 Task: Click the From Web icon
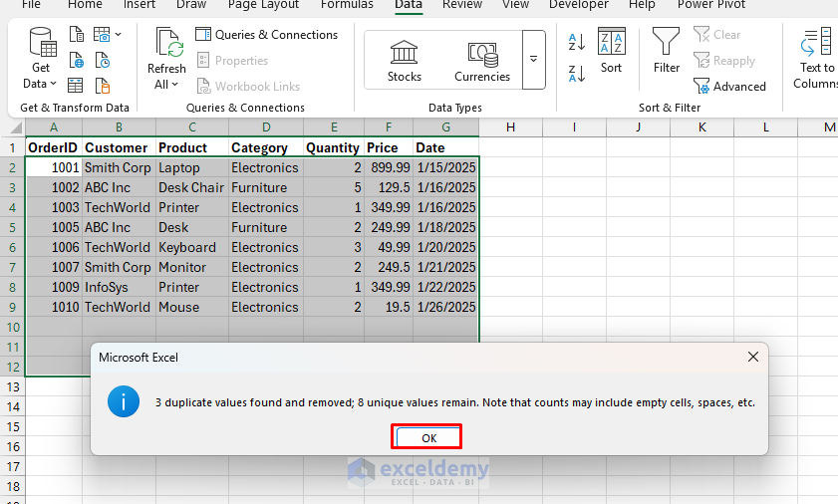pos(77,60)
